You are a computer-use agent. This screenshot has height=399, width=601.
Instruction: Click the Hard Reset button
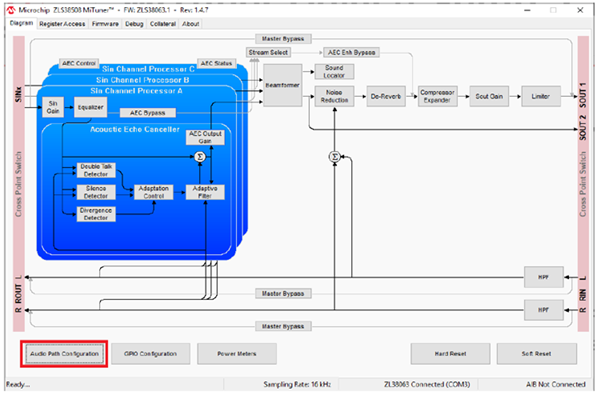(x=450, y=354)
